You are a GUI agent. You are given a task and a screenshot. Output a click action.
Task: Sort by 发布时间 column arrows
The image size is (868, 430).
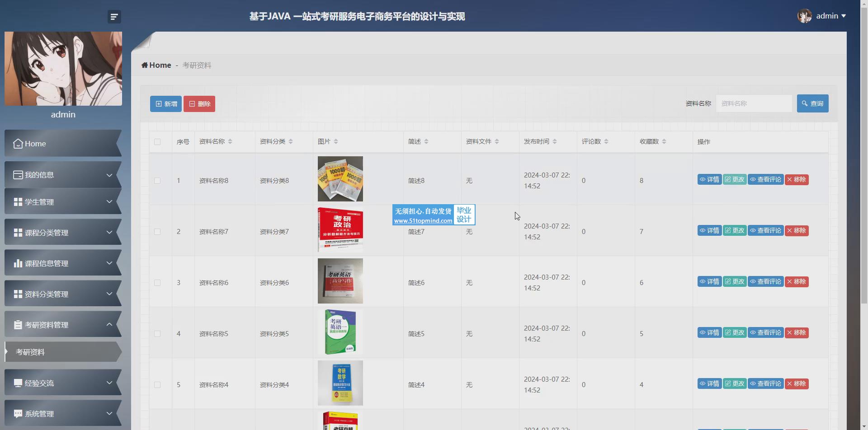(555, 142)
